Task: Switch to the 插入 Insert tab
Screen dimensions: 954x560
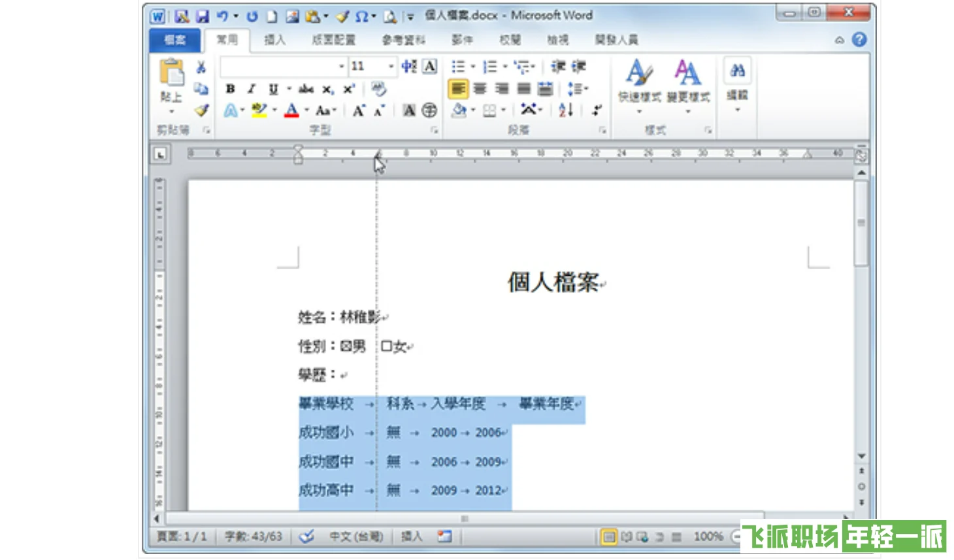Action: pos(274,40)
